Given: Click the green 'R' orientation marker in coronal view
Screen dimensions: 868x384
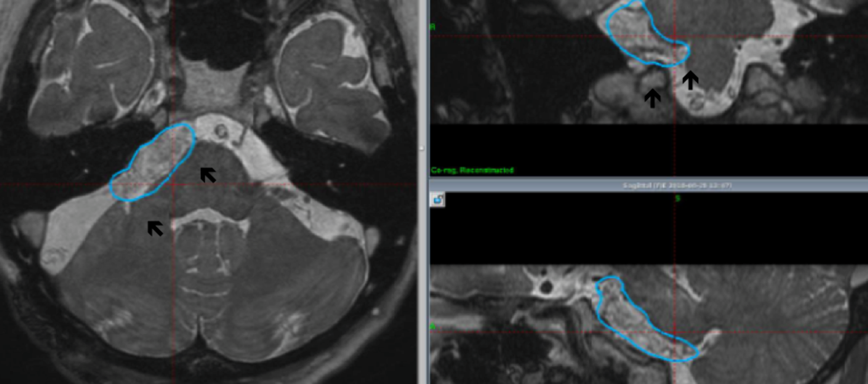Looking at the screenshot, I should [x=432, y=27].
